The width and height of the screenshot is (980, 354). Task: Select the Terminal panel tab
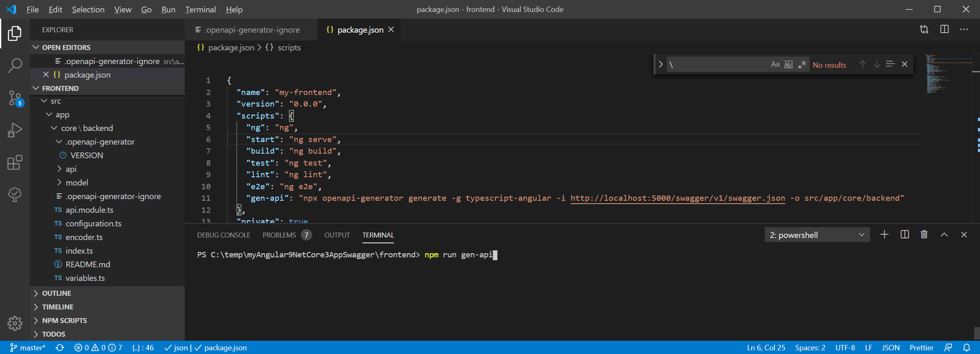[x=378, y=235]
